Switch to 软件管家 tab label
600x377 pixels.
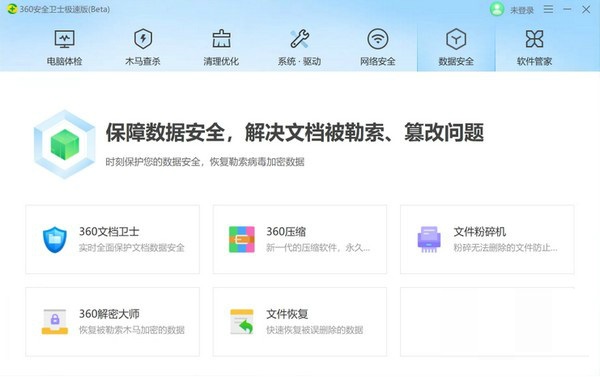pyautogui.click(x=534, y=61)
